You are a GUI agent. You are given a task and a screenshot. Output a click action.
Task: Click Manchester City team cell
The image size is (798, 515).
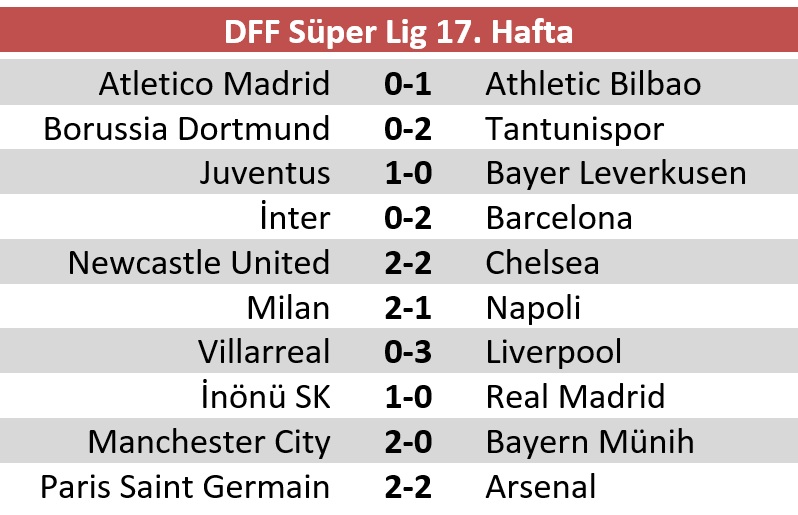209,442
